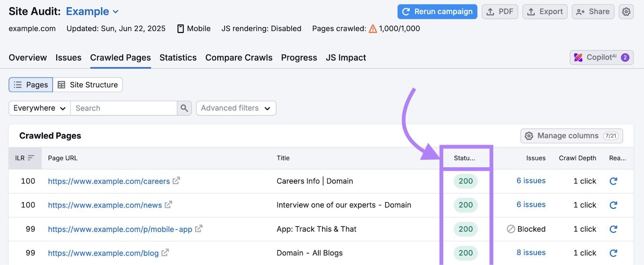Screen dimensions: 644x265
Task: Switch to Pages view
Action: [31, 85]
